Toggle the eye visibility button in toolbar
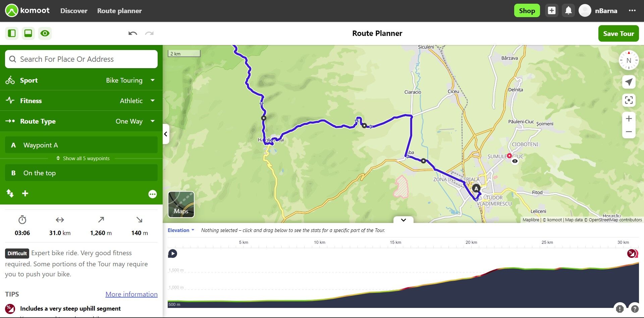 pos(45,33)
